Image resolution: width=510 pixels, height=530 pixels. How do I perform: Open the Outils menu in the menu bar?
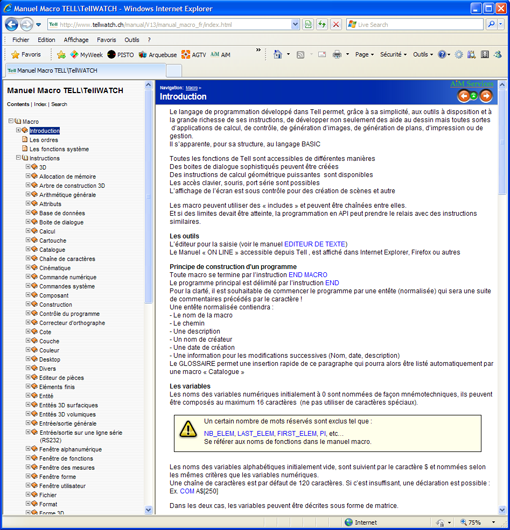tap(131, 40)
